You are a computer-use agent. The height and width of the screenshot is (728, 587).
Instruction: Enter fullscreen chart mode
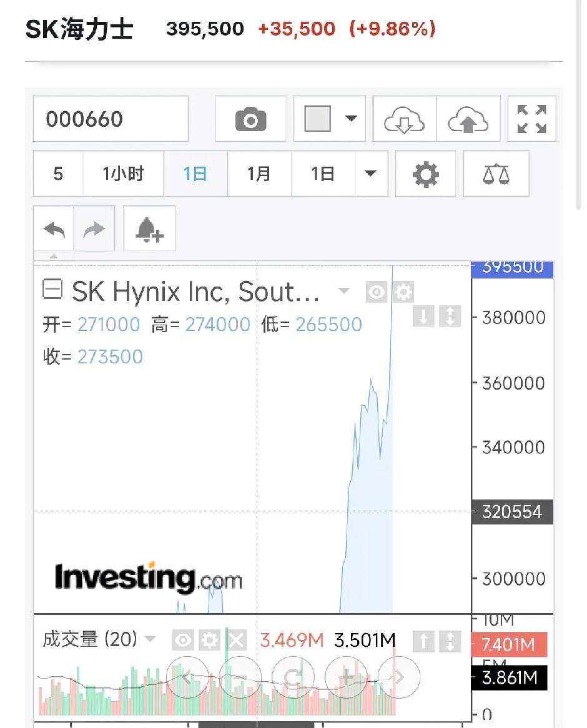coord(532,119)
